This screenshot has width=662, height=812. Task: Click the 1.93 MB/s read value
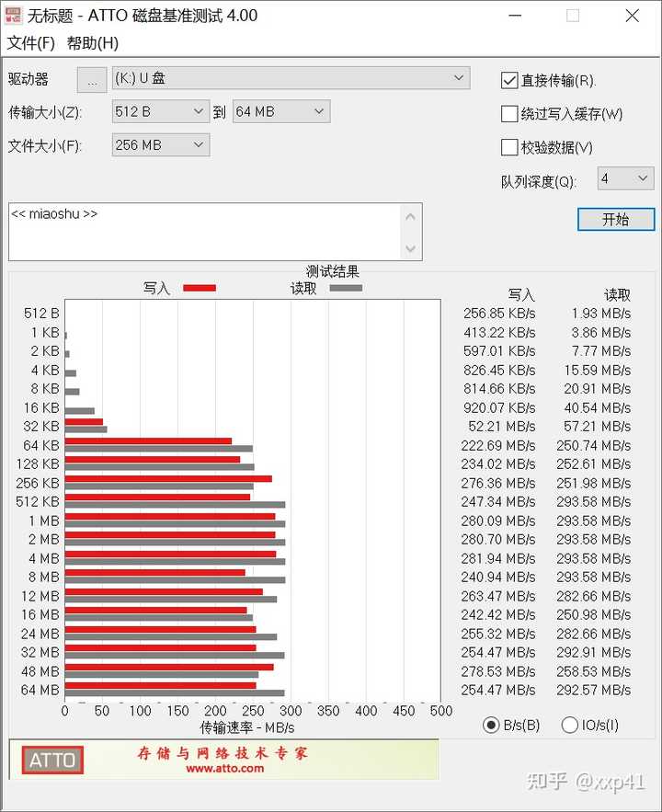click(x=601, y=314)
